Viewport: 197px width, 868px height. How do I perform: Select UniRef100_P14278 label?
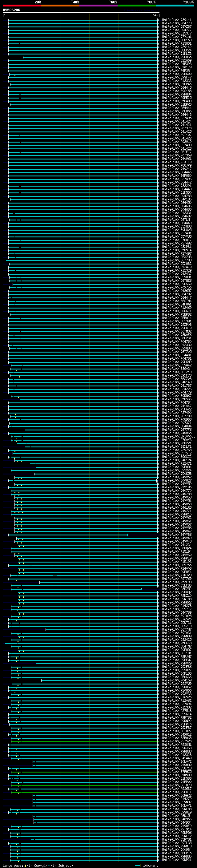tap(176, 606)
